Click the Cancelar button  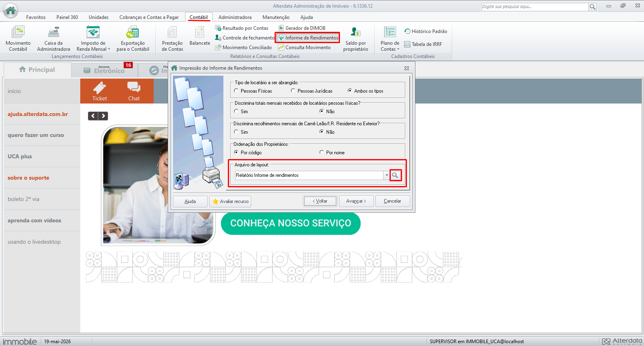pyautogui.click(x=392, y=201)
